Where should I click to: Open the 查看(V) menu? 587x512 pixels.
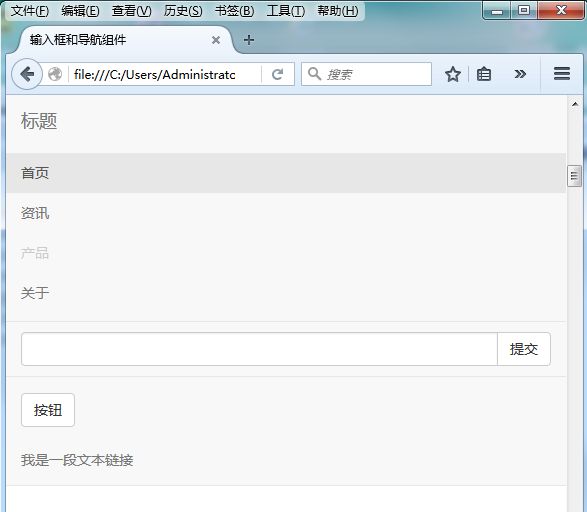pos(131,11)
